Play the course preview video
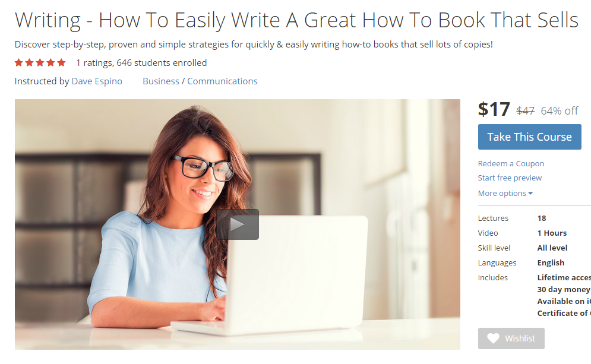Viewport: 591px width, 364px height. coord(238,224)
